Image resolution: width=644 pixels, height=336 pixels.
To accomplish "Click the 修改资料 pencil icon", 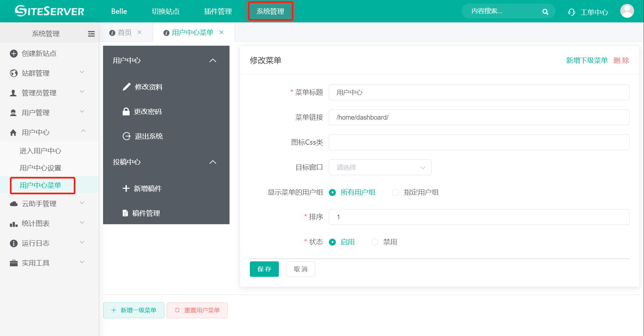I will (126, 86).
